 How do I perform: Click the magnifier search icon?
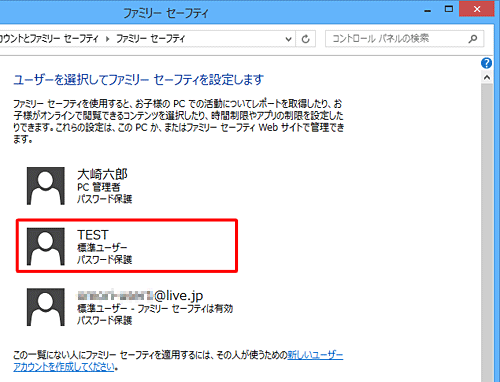(x=472, y=39)
